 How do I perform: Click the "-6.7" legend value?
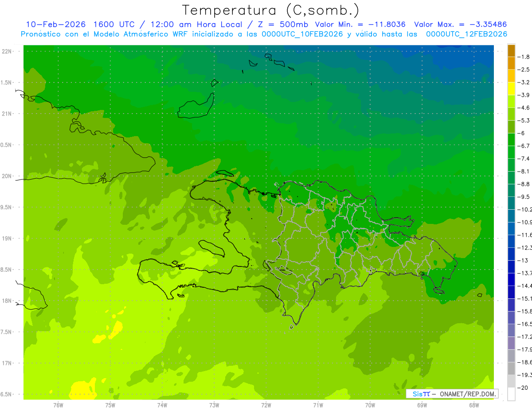click(524, 146)
